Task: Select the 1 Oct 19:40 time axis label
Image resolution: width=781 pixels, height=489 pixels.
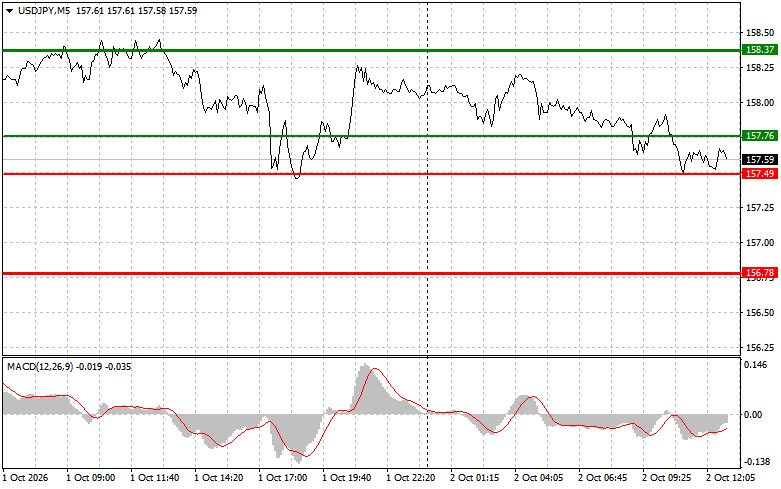Action: [347, 478]
